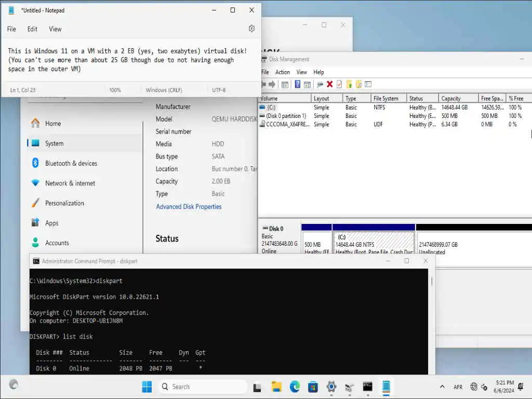Click the Command Prompt vertical scrollbar
Viewport: 532px width, 399px height.
pyautogui.click(x=432, y=281)
